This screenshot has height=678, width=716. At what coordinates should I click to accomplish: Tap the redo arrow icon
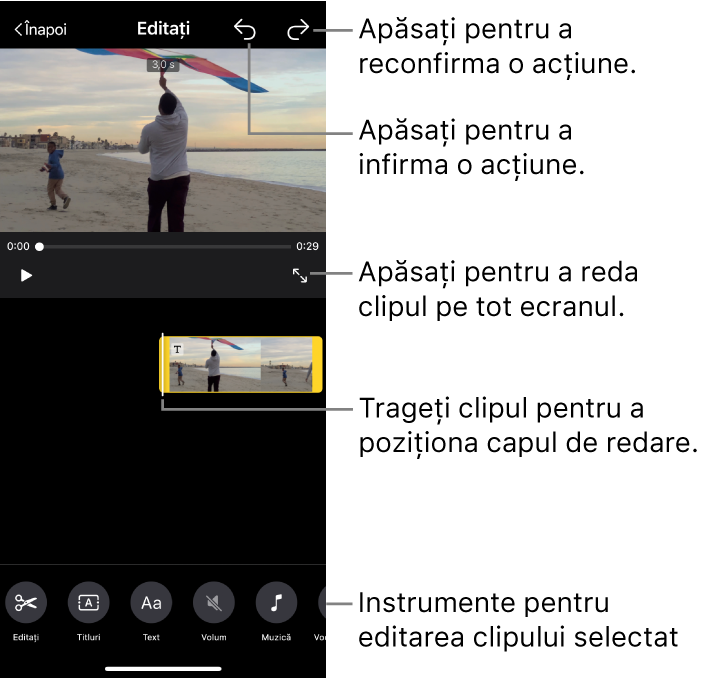tap(298, 30)
